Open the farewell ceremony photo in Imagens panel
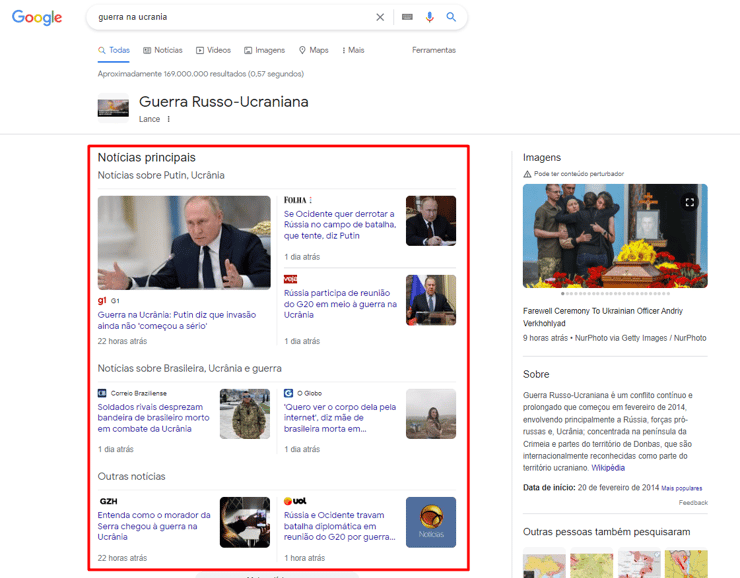This screenshot has width=740, height=578. click(615, 236)
